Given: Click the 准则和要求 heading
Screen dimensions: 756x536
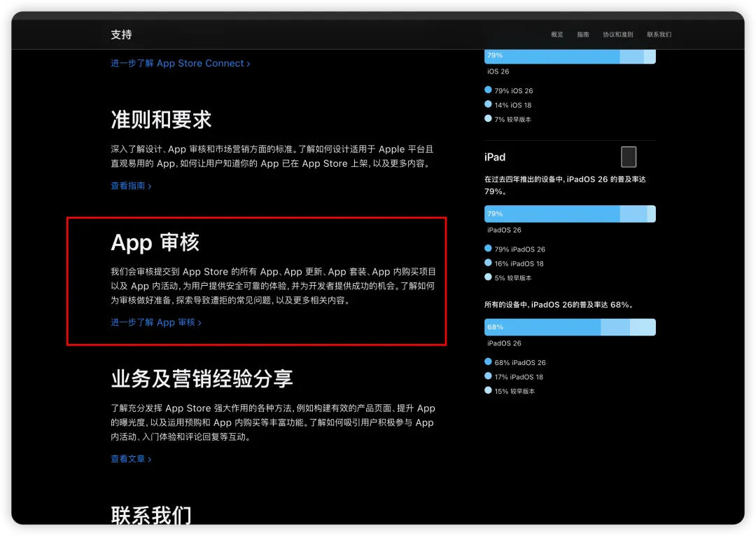Looking at the screenshot, I should click(161, 120).
